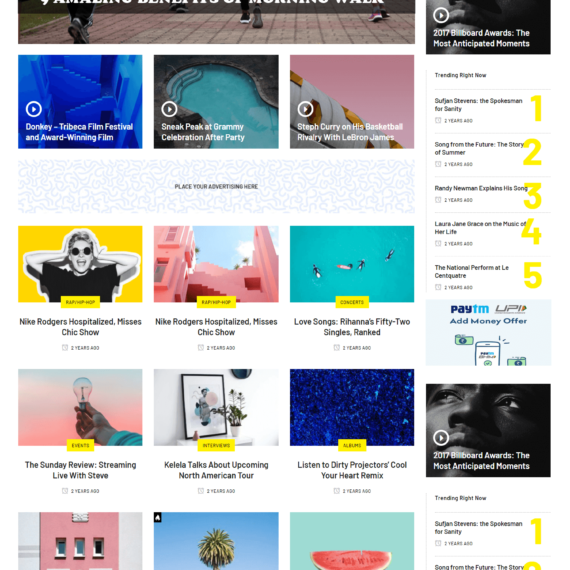This screenshot has height=570, width=570.
Task: Open Randy Newman Explains His Song trending link
Action: 481,188
